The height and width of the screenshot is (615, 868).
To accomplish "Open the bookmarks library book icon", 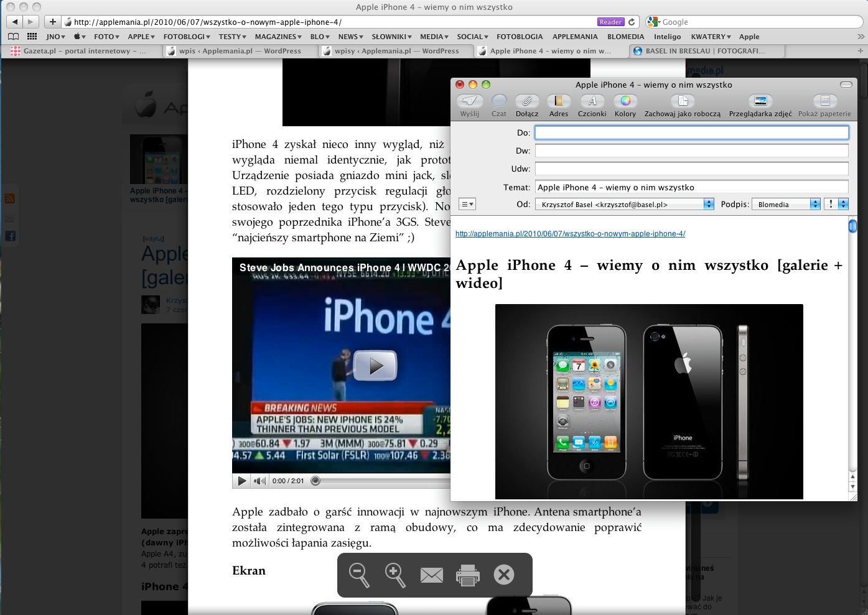I will [x=13, y=37].
